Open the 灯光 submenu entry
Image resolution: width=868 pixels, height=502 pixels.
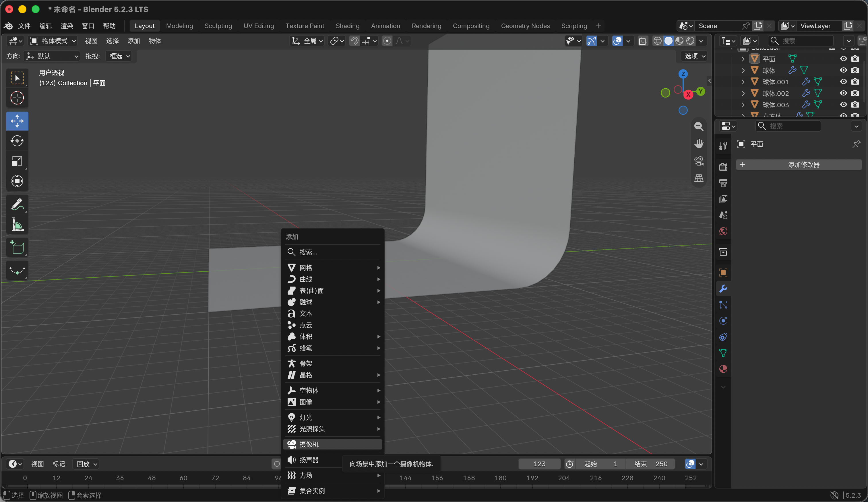pyautogui.click(x=332, y=417)
